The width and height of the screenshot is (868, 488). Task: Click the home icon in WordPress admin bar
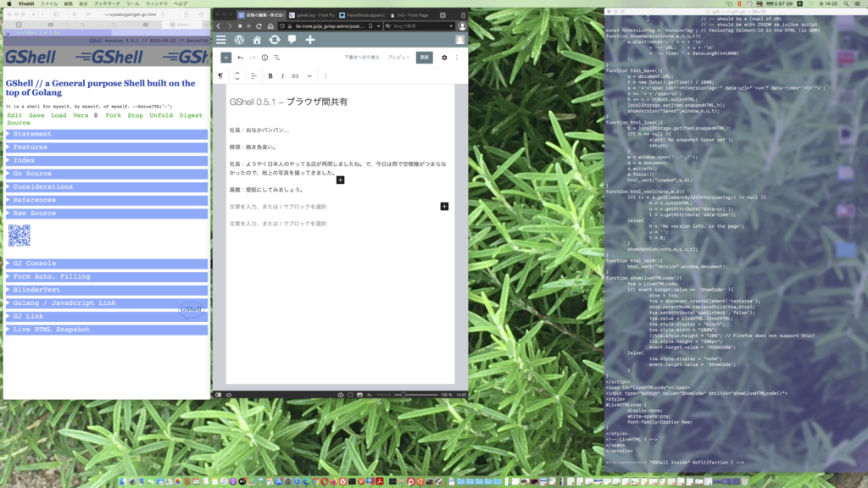[257, 40]
